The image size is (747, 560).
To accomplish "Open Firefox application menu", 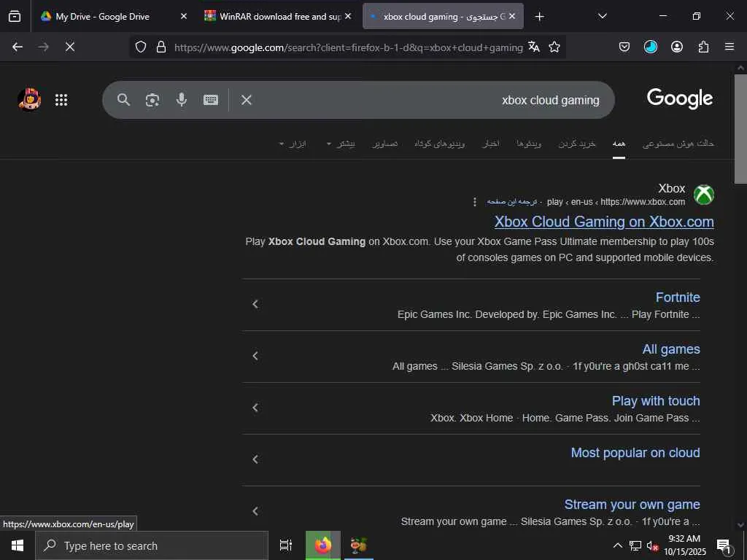I will click(x=729, y=47).
